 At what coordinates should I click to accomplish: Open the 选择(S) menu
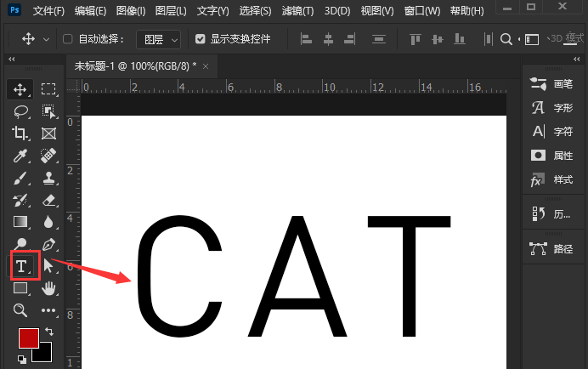(x=256, y=10)
